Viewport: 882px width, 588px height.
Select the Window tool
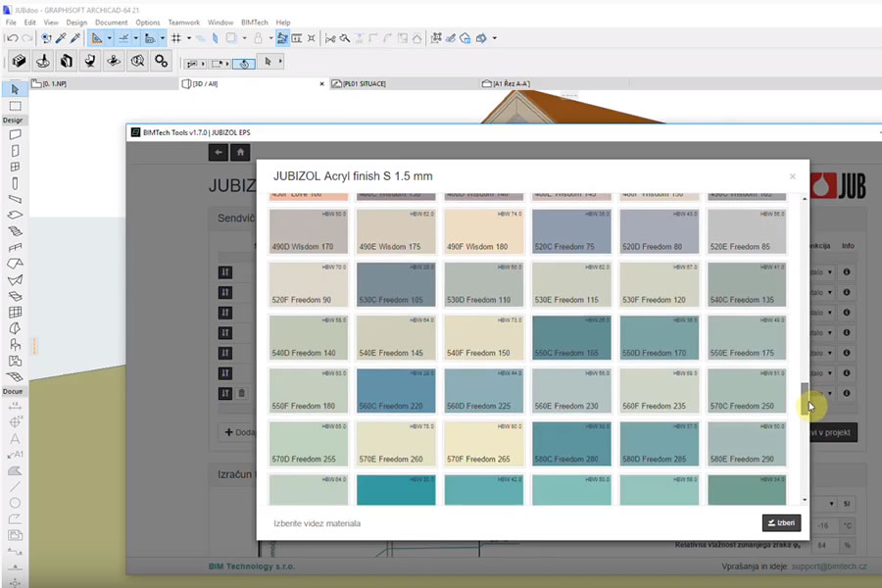click(15, 168)
